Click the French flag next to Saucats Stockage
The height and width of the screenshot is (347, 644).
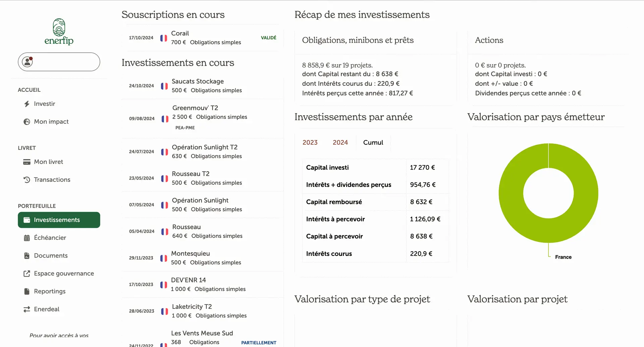[x=164, y=86]
